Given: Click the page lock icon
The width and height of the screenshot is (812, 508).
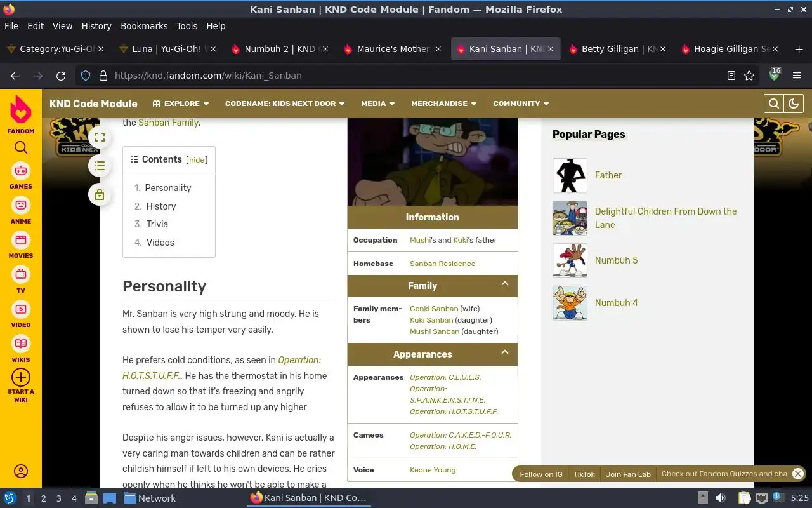Looking at the screenshot, I should click(100, 195).
